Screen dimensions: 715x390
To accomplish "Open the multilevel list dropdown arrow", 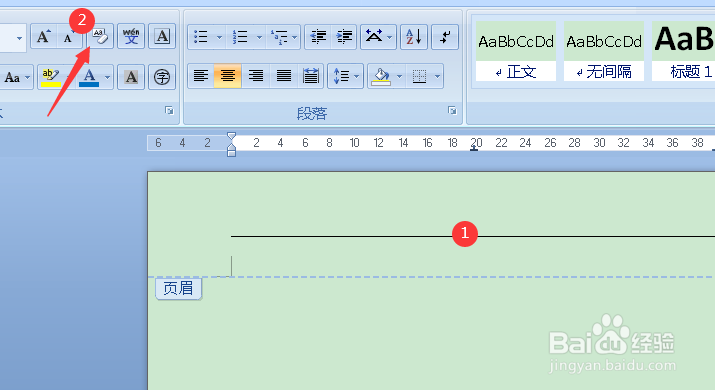I will 295,37.
